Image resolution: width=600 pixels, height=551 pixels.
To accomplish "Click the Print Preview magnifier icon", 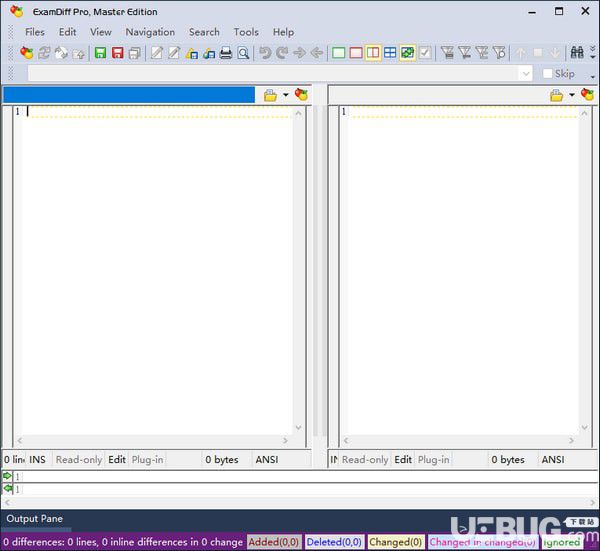I will (243, 53).
